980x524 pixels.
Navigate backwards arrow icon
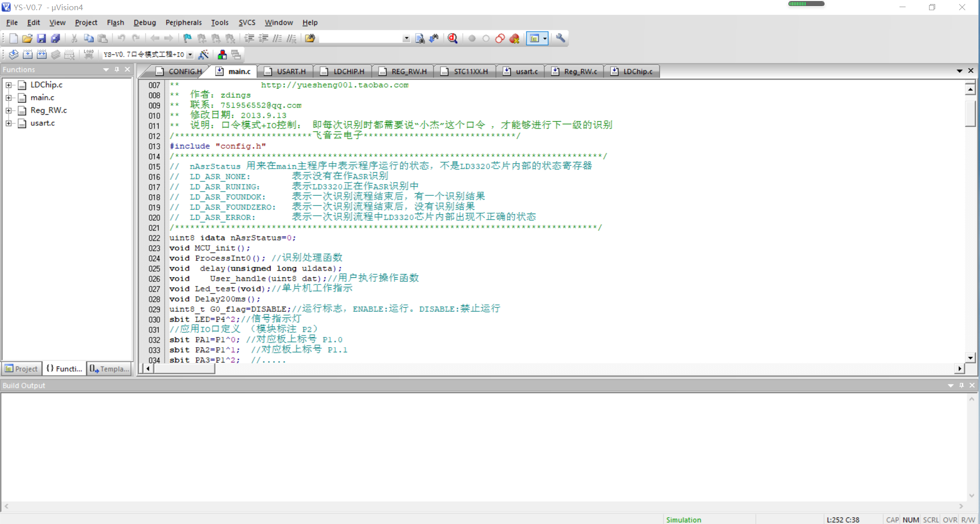coord(154,38)
